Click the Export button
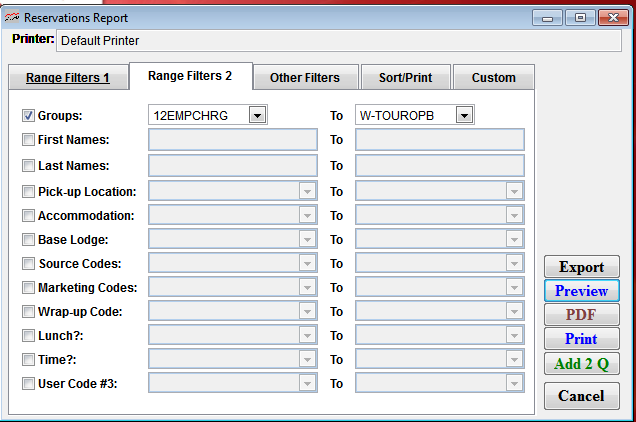The height and width of the screenshot is (422, 636). [582, 267]
